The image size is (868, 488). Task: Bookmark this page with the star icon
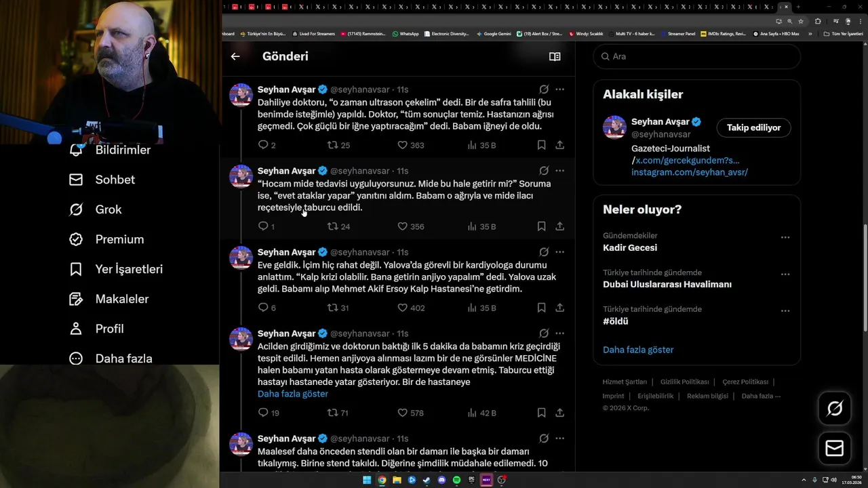pyautogui.click(x=801, y=21)
